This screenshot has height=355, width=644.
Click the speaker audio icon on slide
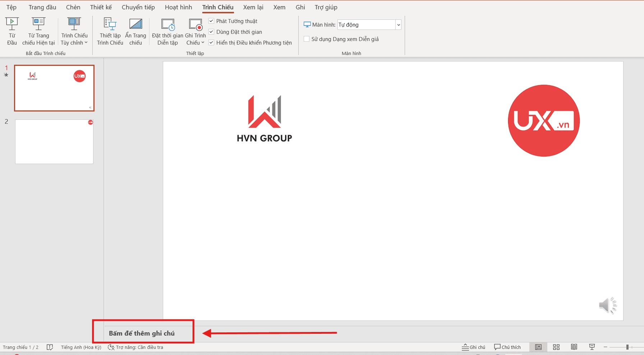607,305
